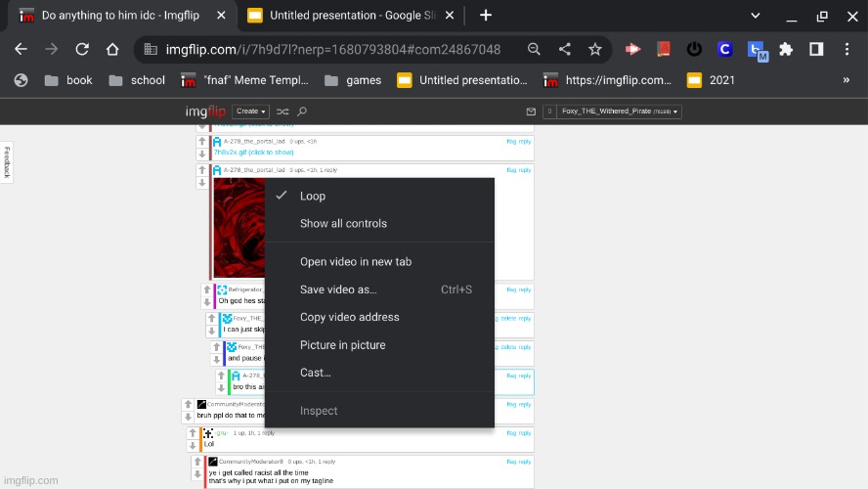Viewport: 868px width, 489px height.
Task: Choose Open video in new tab
Action: point(379,262)
